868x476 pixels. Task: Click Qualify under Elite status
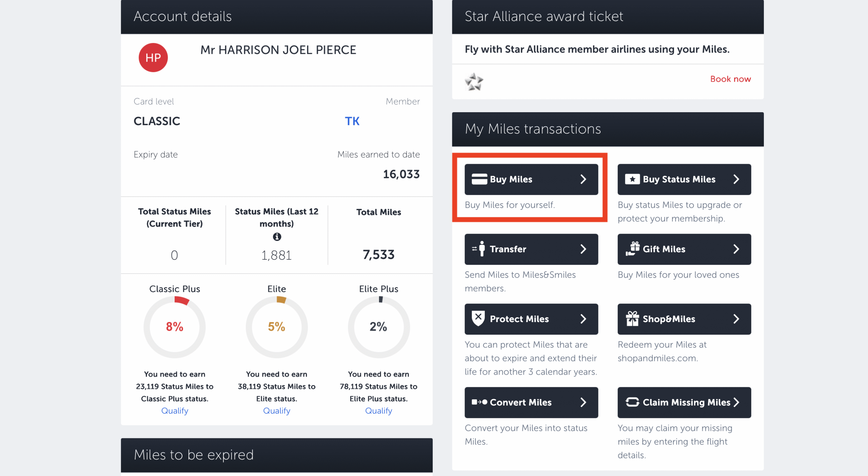click(277, 411)
